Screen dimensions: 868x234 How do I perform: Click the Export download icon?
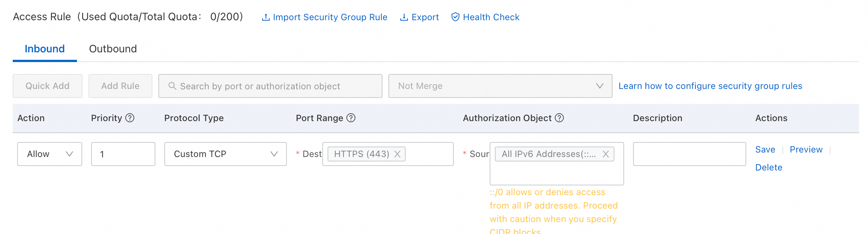click(x=404, y=18)
